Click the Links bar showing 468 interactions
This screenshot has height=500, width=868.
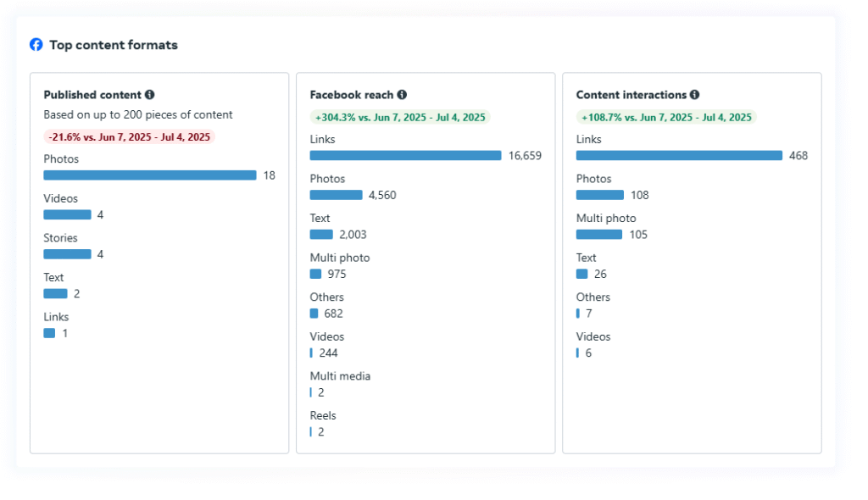point(679,156)
